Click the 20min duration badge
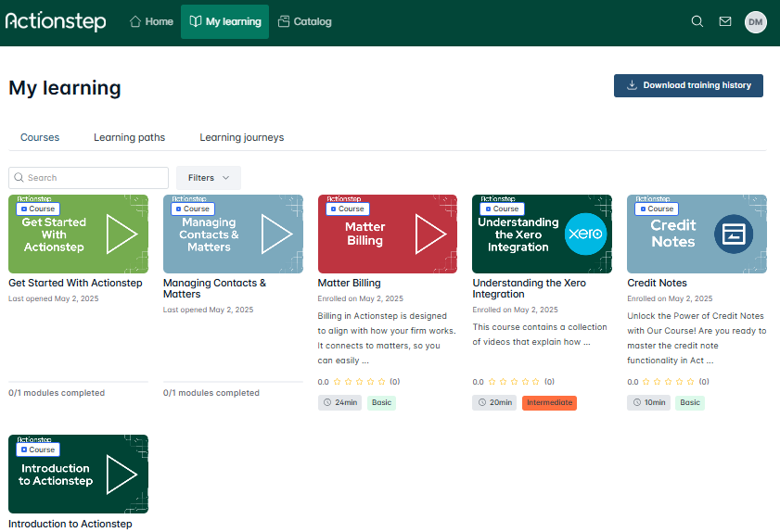780x532 pixels. pos(495,402)
